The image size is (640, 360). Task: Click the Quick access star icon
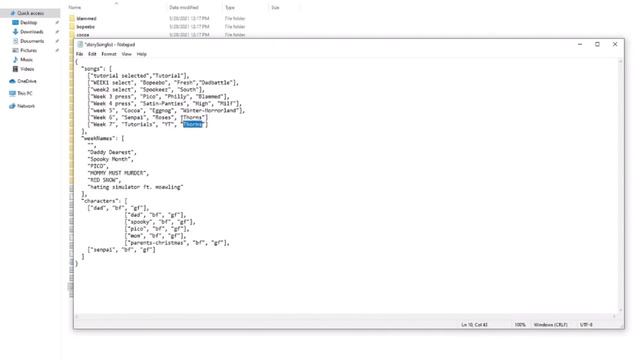13,13
